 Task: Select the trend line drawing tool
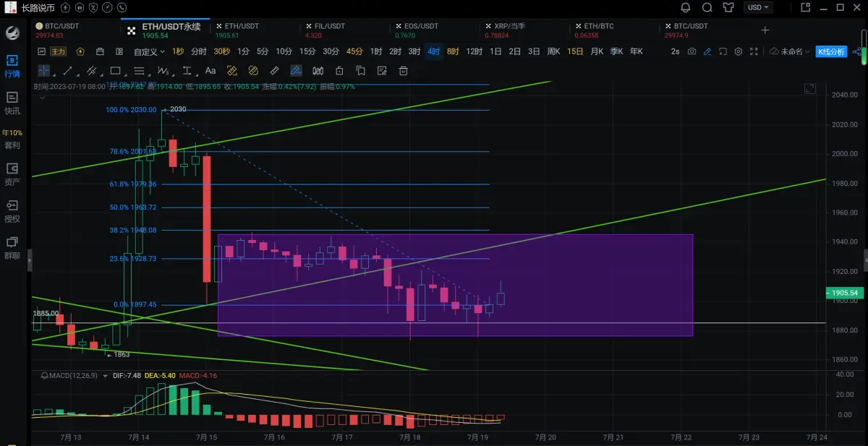67,71
